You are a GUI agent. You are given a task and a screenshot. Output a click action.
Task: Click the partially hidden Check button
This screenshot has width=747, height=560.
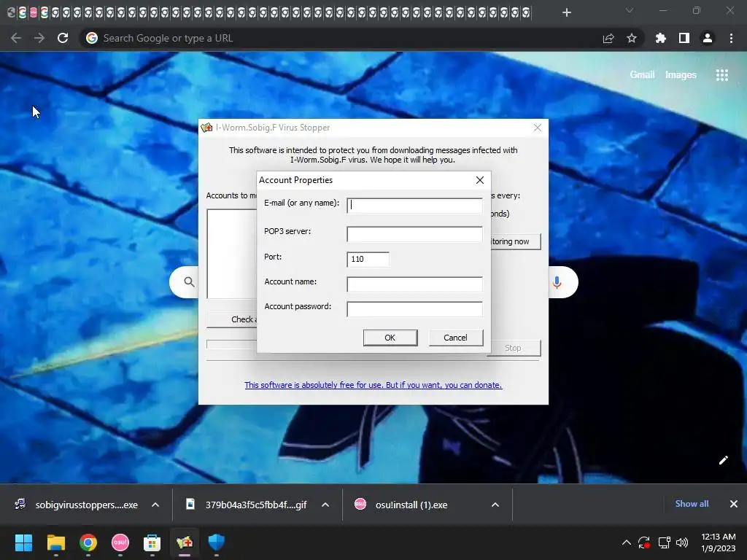(231, 319)
